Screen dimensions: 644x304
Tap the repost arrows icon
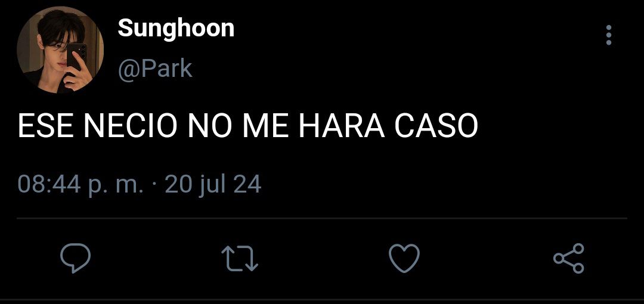[x=240, y=258]
